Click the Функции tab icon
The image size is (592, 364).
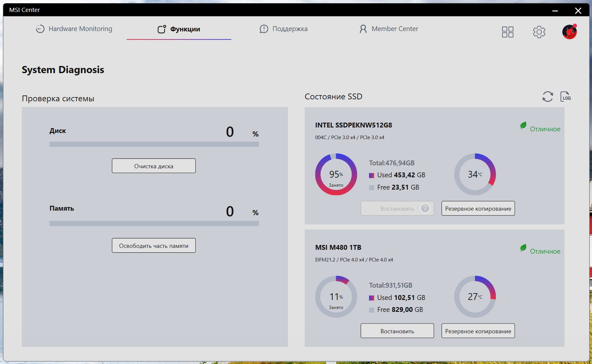click(162, 29)
